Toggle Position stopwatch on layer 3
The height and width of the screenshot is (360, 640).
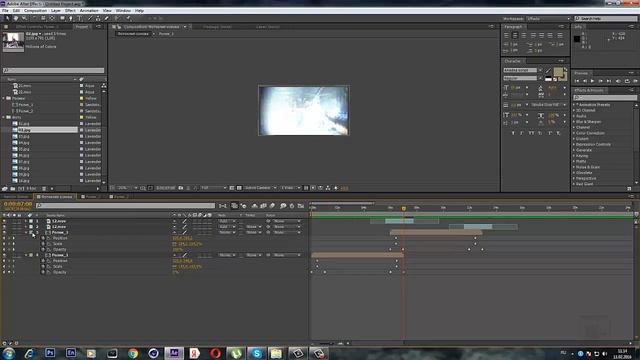[43, 238]
